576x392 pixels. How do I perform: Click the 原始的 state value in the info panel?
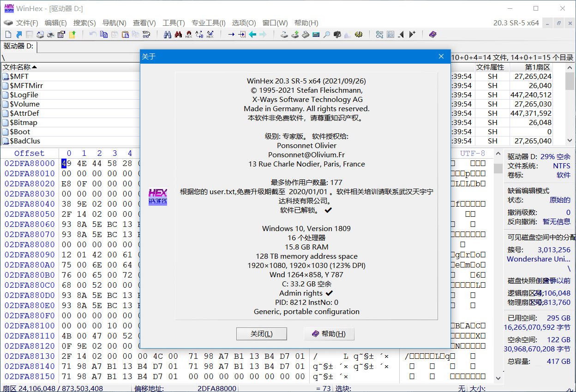point(560,200)
